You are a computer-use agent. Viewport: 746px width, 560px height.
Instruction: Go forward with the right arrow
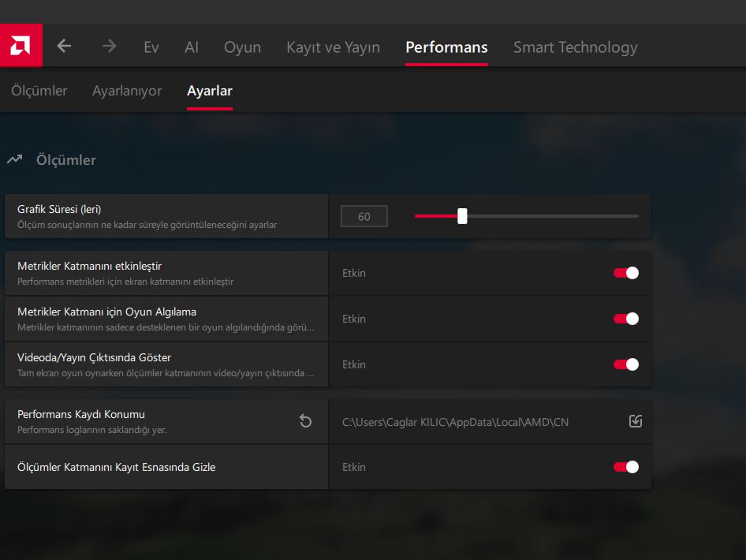pos(109,47)
